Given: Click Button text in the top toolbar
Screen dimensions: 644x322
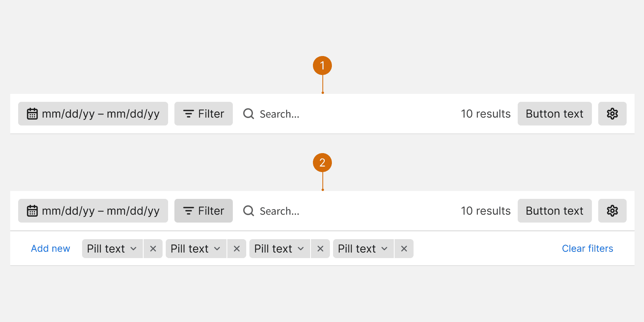Looking at the screenshot, I should pyautogui.click(x=555, y=114).
